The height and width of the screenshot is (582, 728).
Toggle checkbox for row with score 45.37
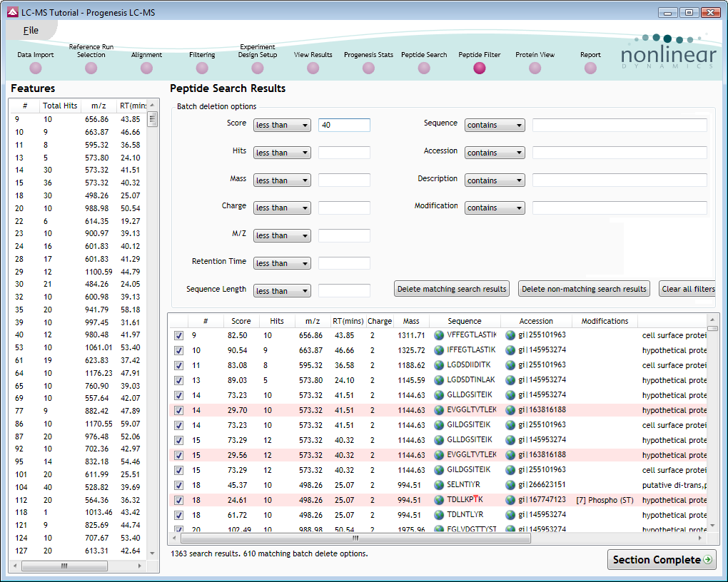(x=178, y=485)
